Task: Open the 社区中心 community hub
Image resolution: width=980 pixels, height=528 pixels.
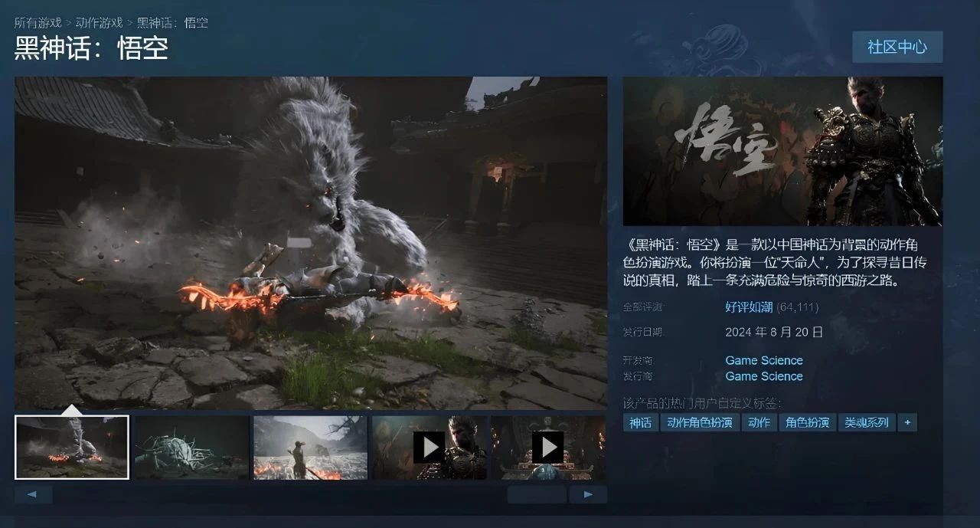Action: 897,47
